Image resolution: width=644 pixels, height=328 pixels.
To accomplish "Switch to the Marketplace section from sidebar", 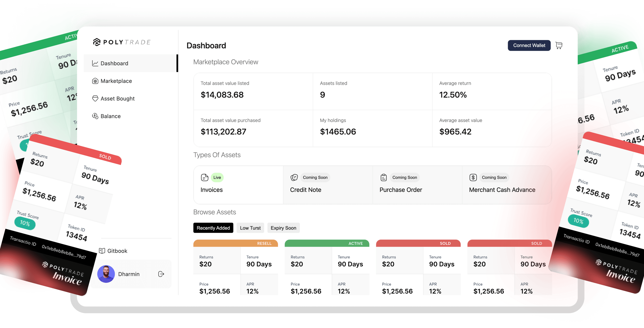I will [116, 81].
